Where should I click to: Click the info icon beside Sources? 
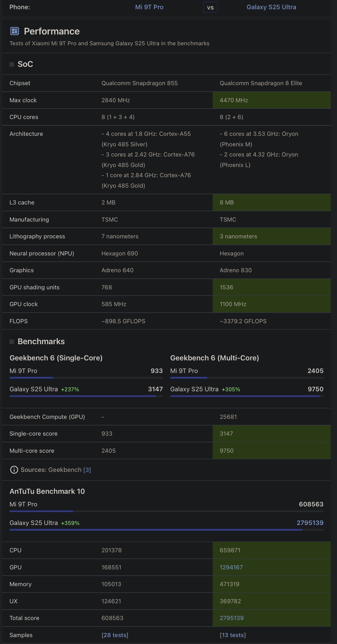point(14,470)
